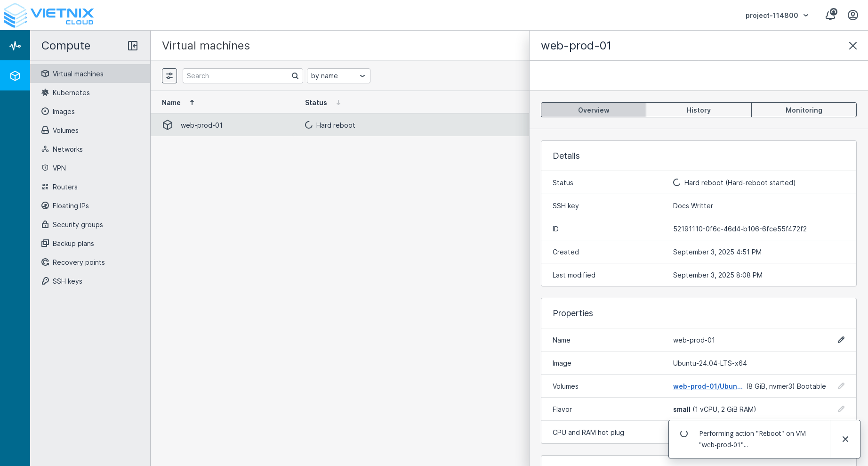
Task: Go to Kubernetes in sidebar
Action: [x=71, y=93]
